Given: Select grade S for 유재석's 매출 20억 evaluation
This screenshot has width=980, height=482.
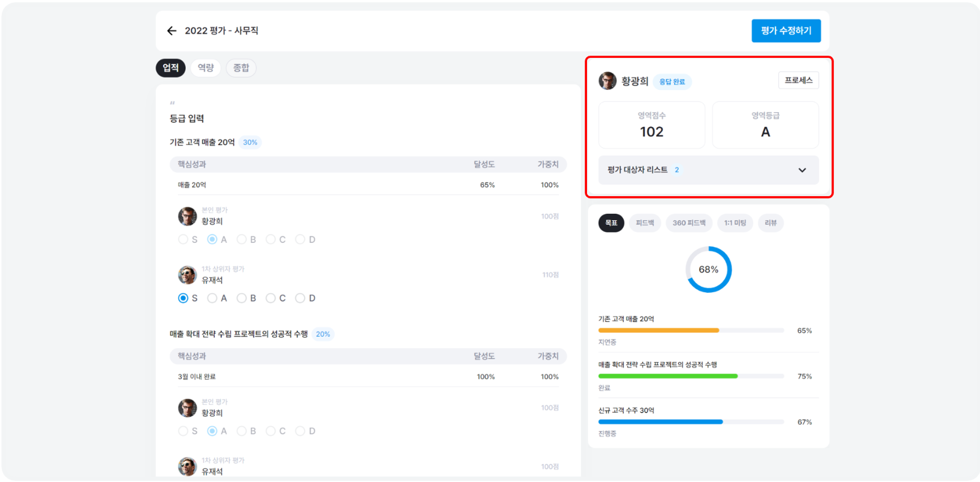Looking at the screenshot, I should 183,298.
